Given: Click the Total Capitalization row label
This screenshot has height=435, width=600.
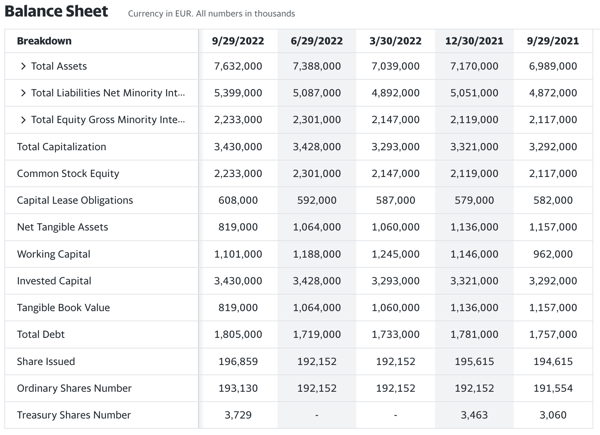Looking at the screenshot, I should [x=62, y=147].
